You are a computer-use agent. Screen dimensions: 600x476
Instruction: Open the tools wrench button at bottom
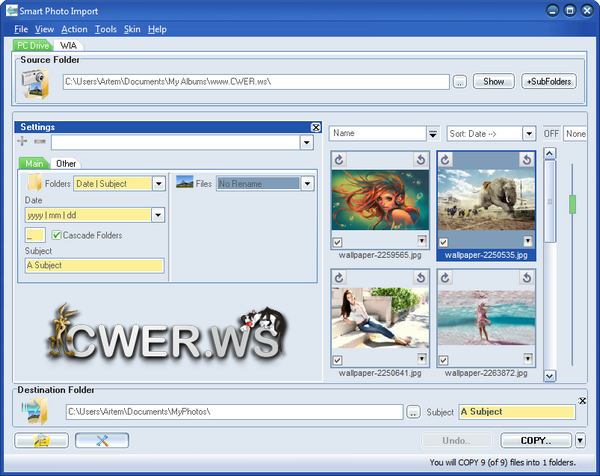[101, 440]
